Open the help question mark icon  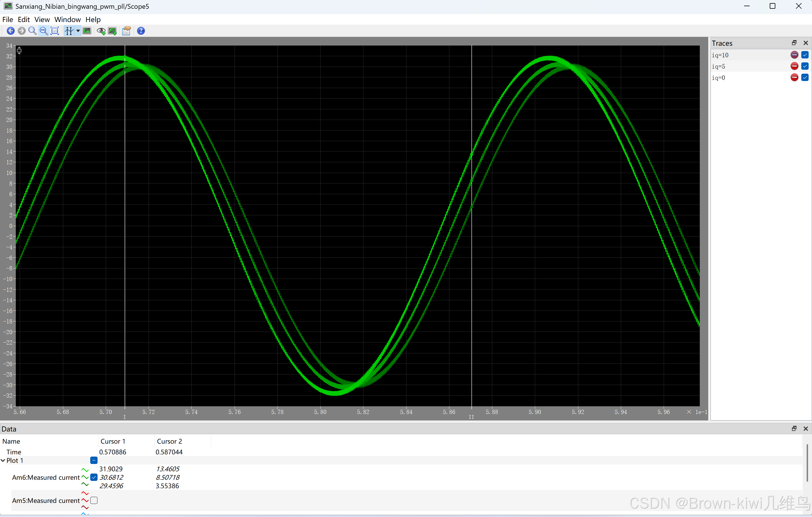(141, 31)
